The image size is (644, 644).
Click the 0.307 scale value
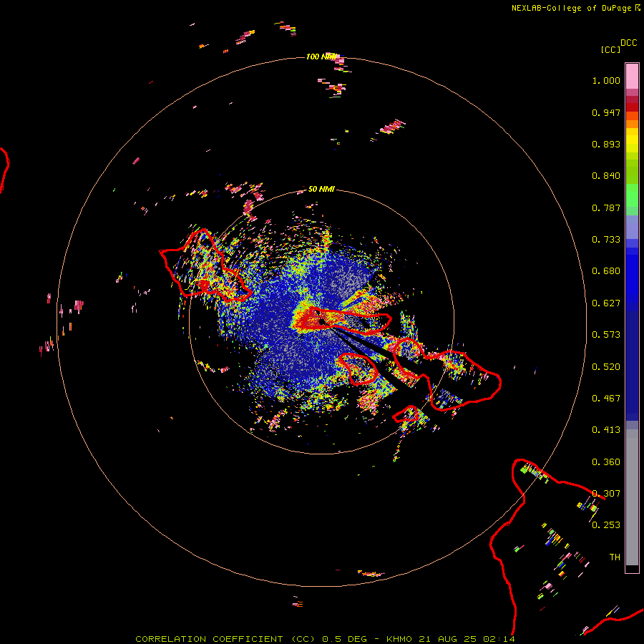606,494
